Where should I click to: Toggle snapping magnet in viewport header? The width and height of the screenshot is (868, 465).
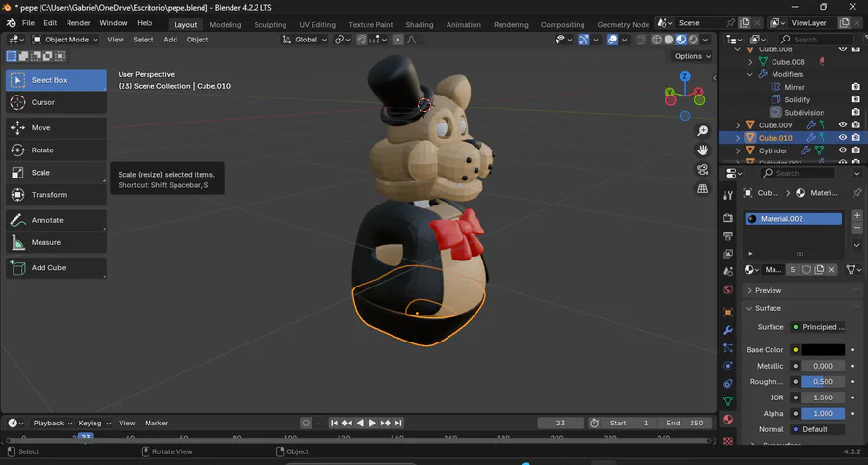tap(362, 40)
